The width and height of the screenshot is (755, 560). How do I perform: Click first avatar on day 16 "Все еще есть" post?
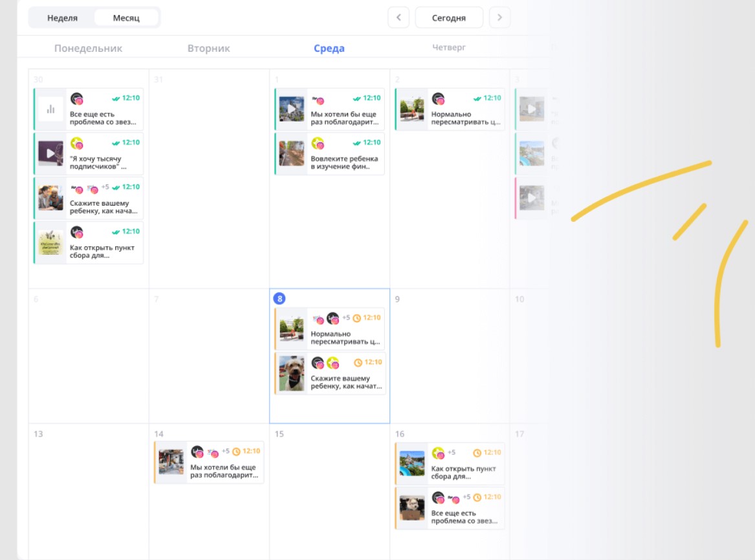(x=438, y=498)
